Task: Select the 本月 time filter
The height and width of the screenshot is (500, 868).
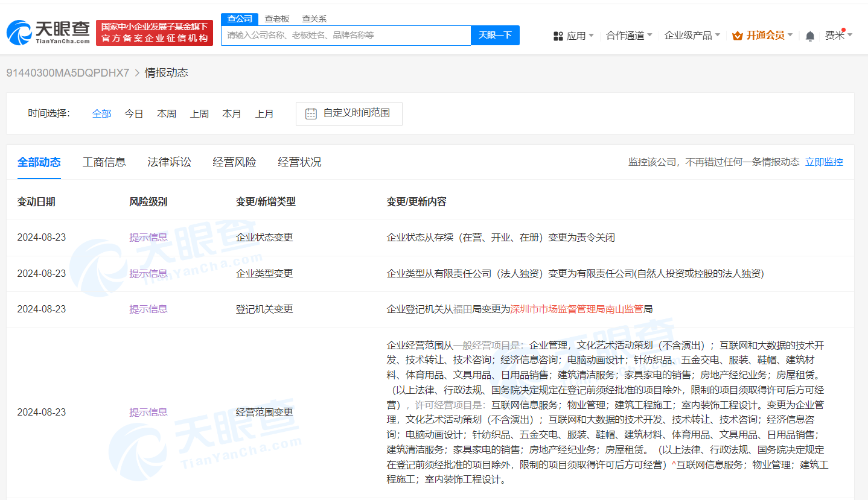Action: [232, 113]
